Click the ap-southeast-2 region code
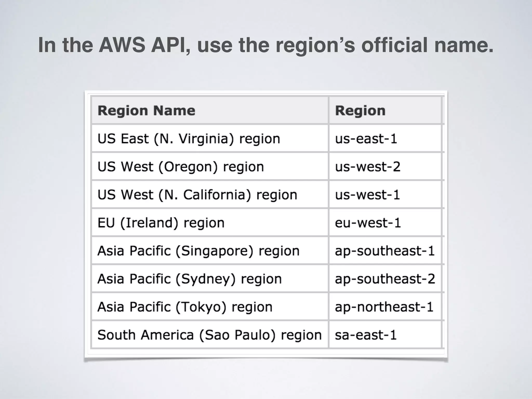Viewport: 532px width, 399px height. (385, 279)
